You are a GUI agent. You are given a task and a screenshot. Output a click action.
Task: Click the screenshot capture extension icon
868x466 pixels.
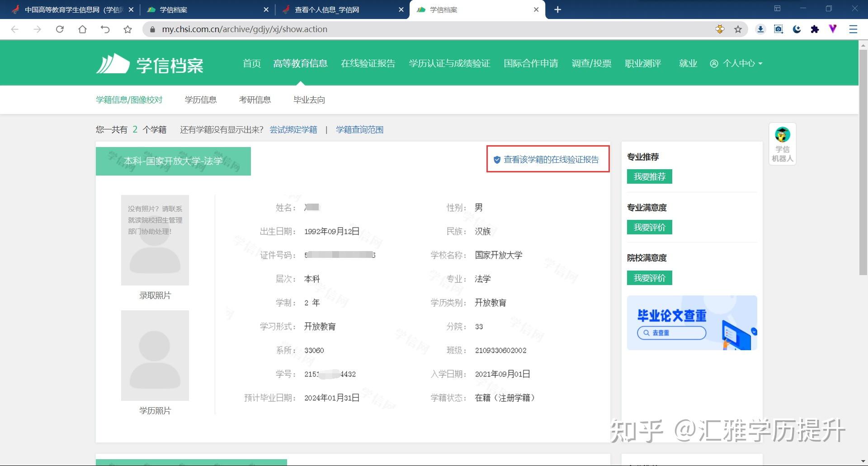(778, 29)
